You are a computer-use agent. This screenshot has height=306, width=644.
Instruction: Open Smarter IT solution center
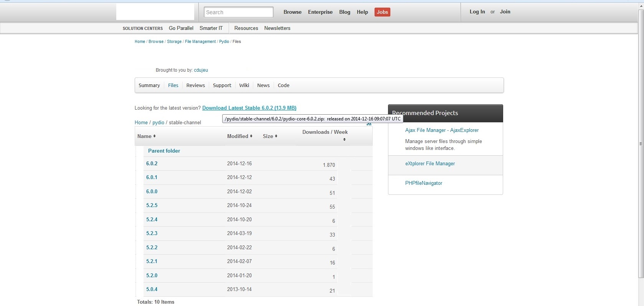(211, 28)
